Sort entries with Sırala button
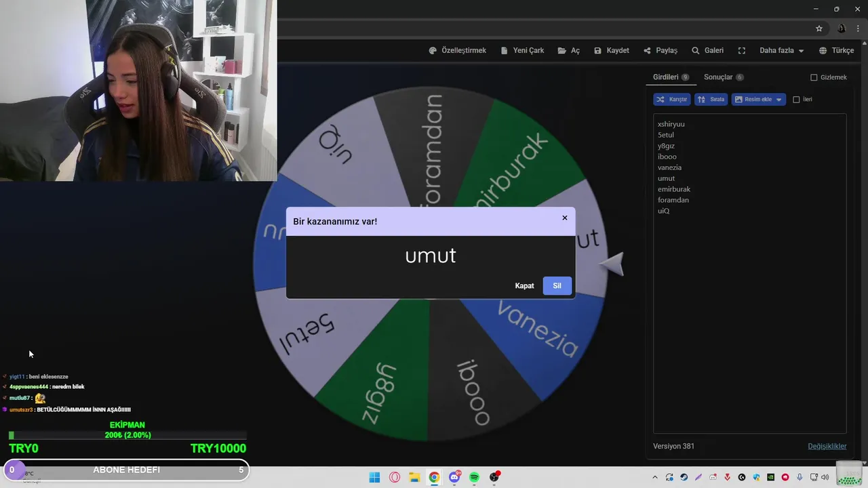 coord(711,100)
